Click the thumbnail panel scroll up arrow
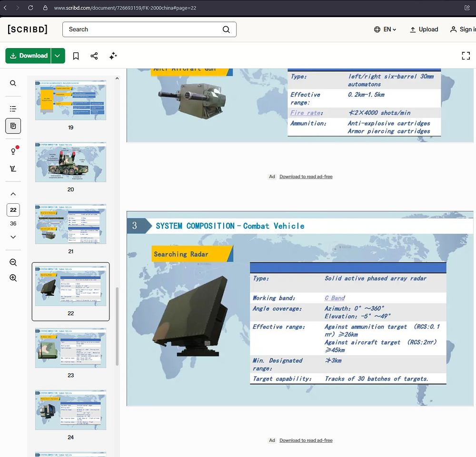This screenshot has width=476, height=457. (117, 79)
